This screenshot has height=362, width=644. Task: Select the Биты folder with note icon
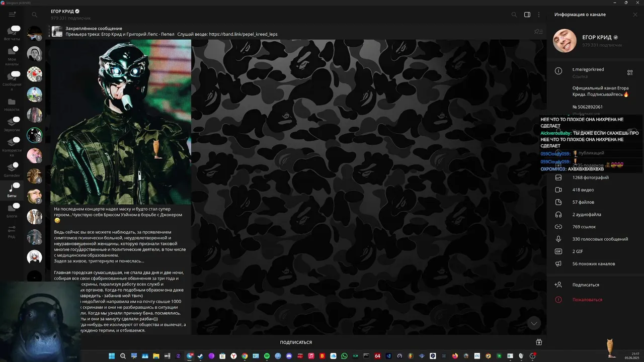point(12,191)
